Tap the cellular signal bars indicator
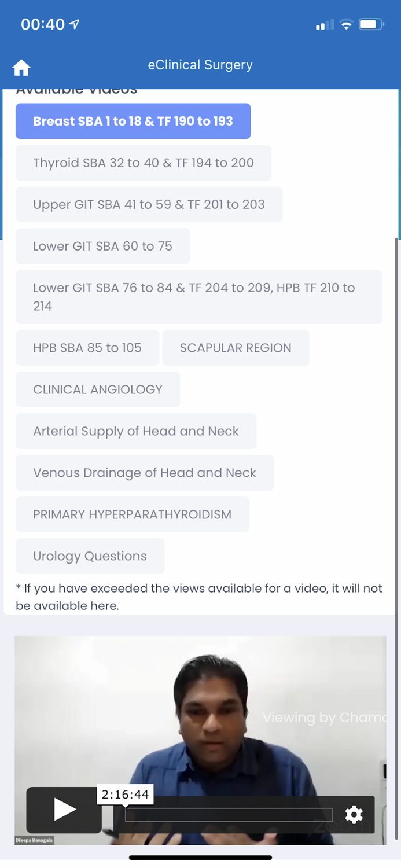This screenshot has width=401, height=868. (323, 24)
